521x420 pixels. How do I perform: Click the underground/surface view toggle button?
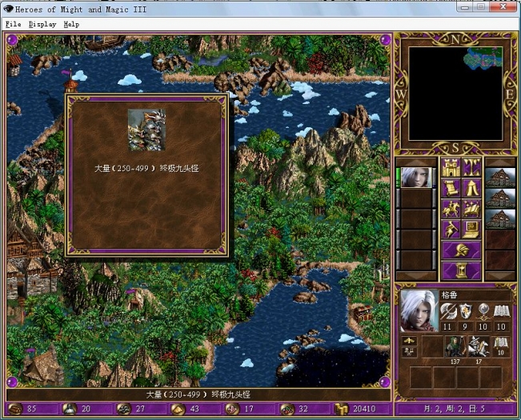pos(472,168)
